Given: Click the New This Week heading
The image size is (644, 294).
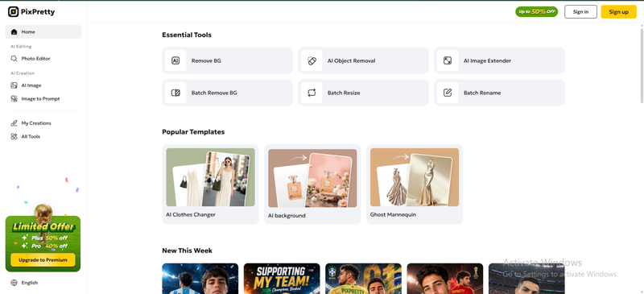Looking at the screenshot, I should tap(188, 251).
